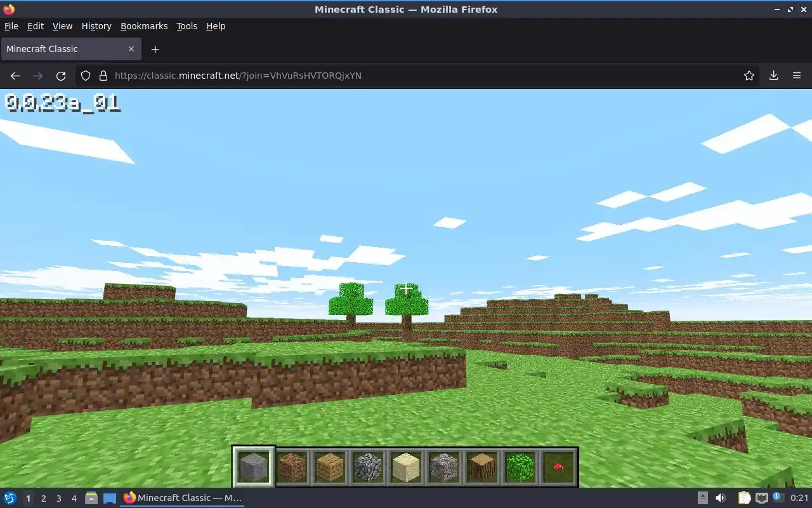812x508 pixels.
Task: Click the clock showing 0:21
Action: point(799,498)
